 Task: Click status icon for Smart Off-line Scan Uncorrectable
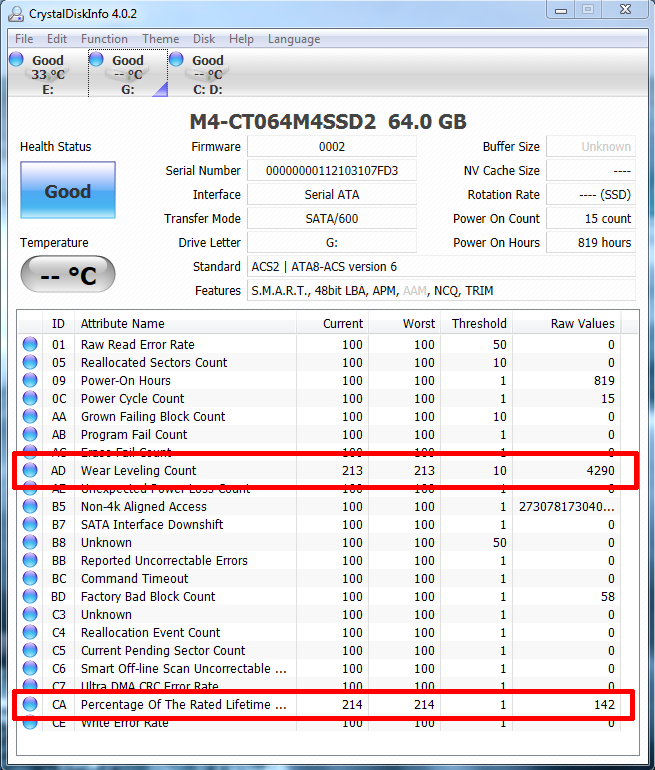[x=30, y=668]
